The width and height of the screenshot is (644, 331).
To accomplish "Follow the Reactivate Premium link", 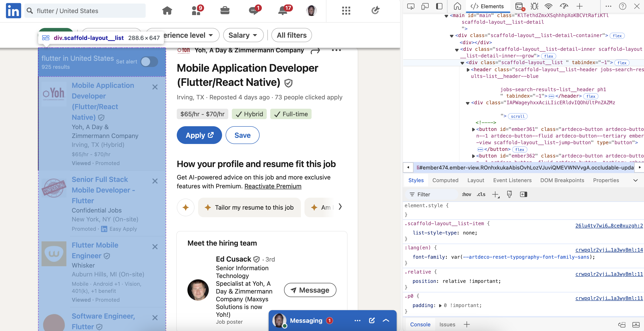I will tap(273, 186).
